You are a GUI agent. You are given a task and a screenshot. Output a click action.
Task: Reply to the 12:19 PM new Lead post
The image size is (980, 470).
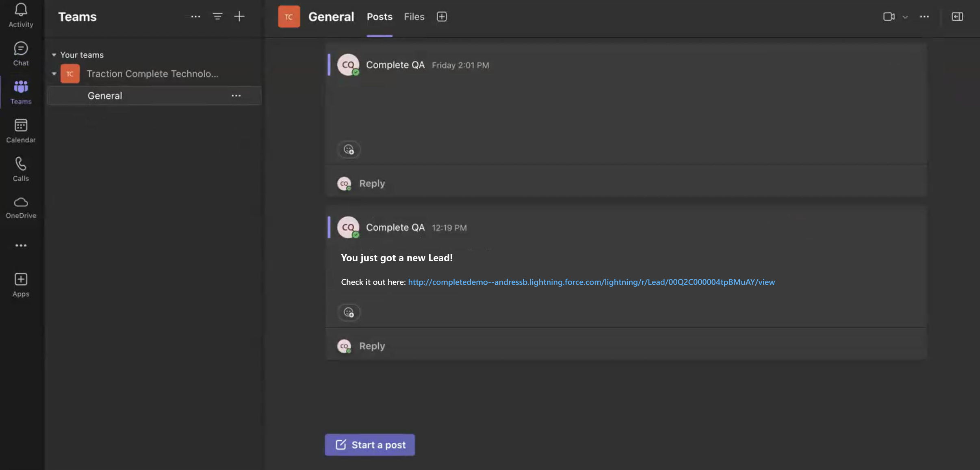372,346
